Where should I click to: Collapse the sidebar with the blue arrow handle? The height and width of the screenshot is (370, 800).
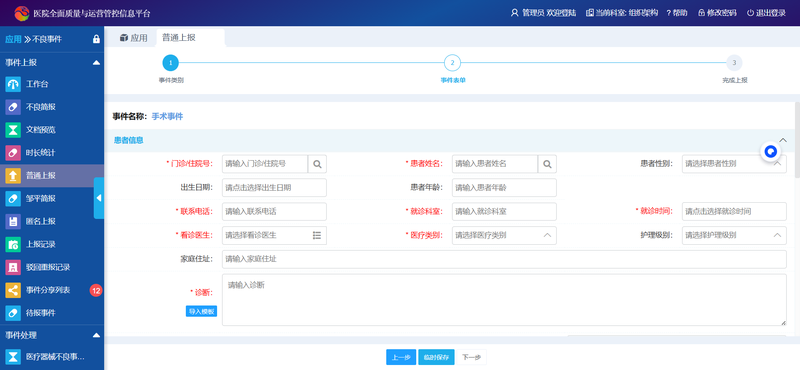tap(99, 198)
